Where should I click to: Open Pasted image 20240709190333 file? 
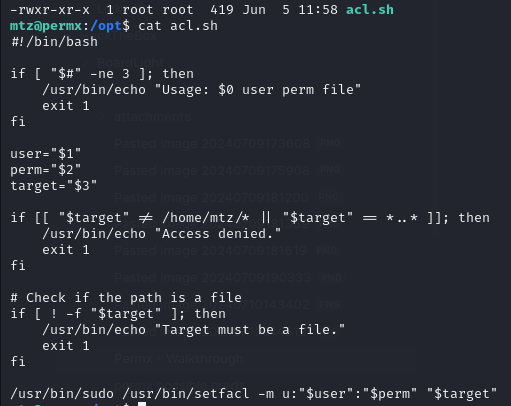[x=212, y=277]
